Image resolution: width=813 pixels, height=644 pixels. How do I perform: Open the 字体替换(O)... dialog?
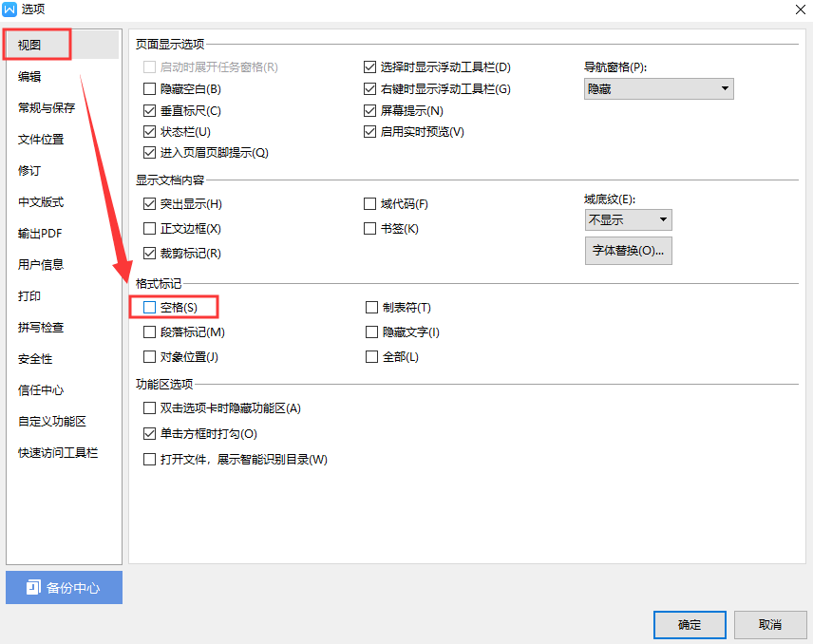[x=629, y=251]
